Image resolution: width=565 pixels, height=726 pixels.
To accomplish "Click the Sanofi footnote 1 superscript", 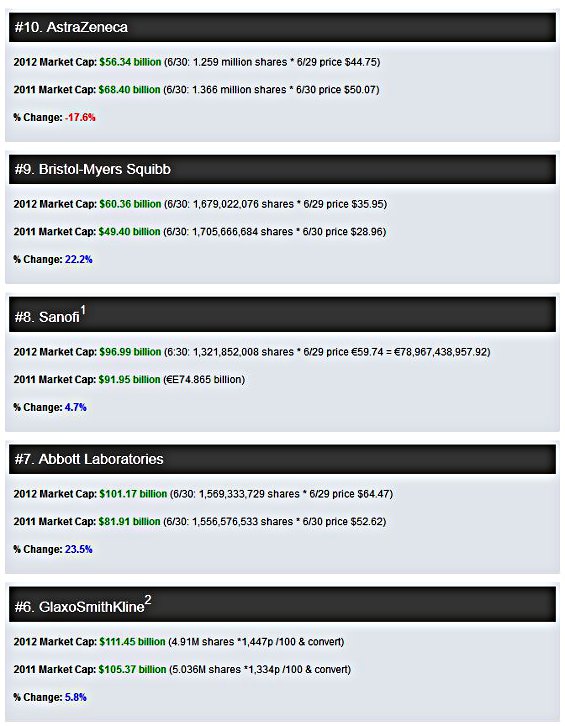I will click(x=83, y=310).
